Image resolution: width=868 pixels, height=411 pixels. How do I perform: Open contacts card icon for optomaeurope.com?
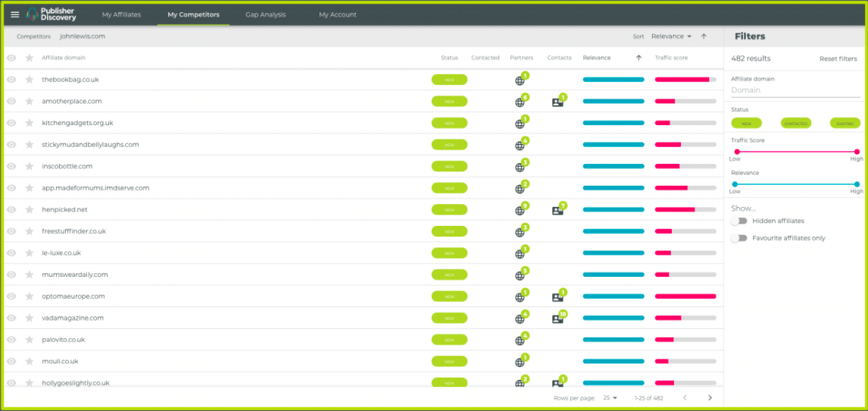click(557, 297)
